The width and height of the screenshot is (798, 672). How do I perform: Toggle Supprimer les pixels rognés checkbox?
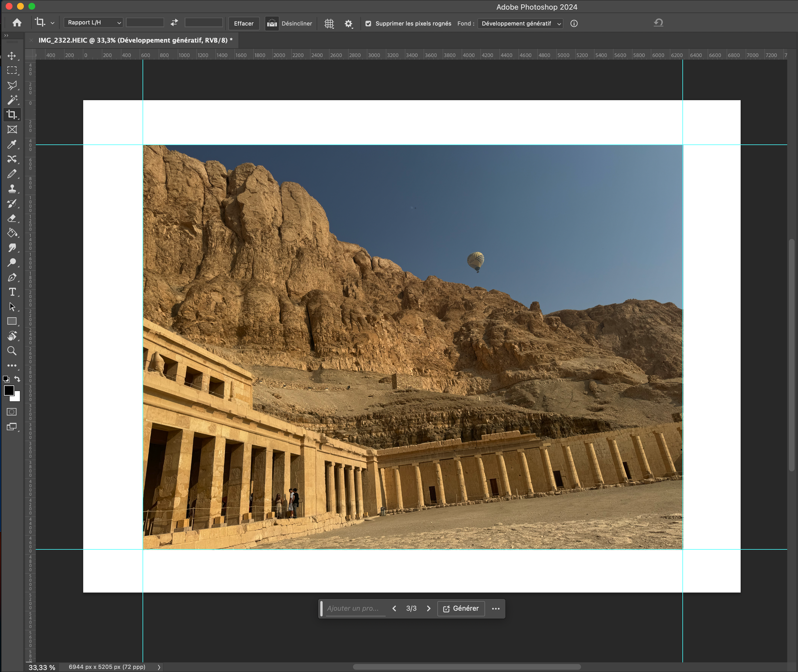[368, 24]
